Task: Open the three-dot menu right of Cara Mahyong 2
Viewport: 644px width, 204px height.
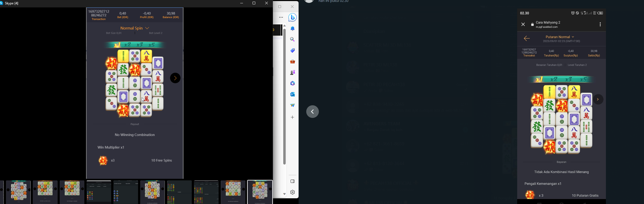Action: pyautogui.click(x=600, y=24)
